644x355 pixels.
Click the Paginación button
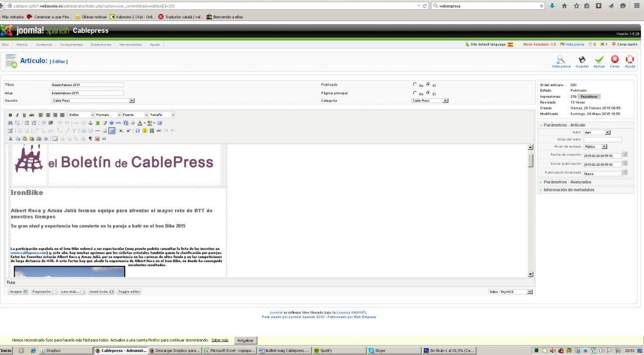pyautogui.click(x=44, y=292)
